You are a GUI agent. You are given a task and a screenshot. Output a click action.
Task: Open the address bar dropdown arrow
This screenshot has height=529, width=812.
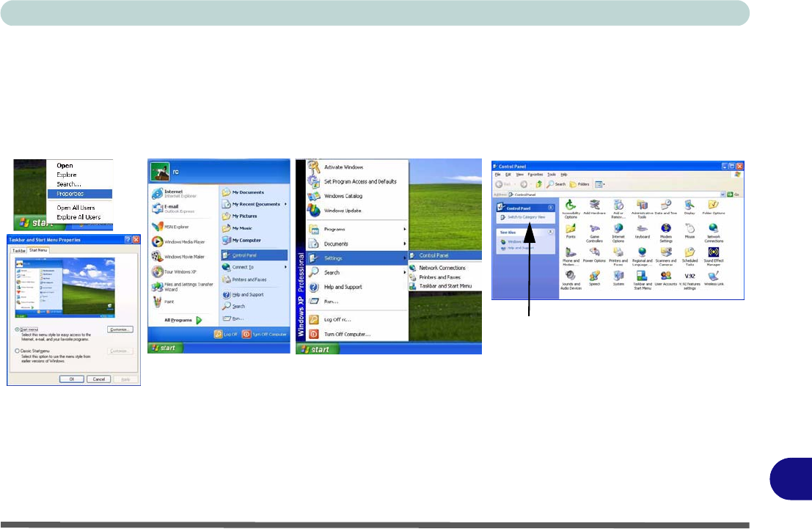pyautogui.click(x=723, y=194)
